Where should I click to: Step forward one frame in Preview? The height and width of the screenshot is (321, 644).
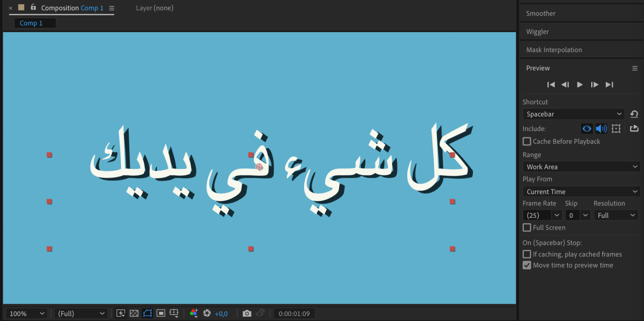tap(594, 85)
